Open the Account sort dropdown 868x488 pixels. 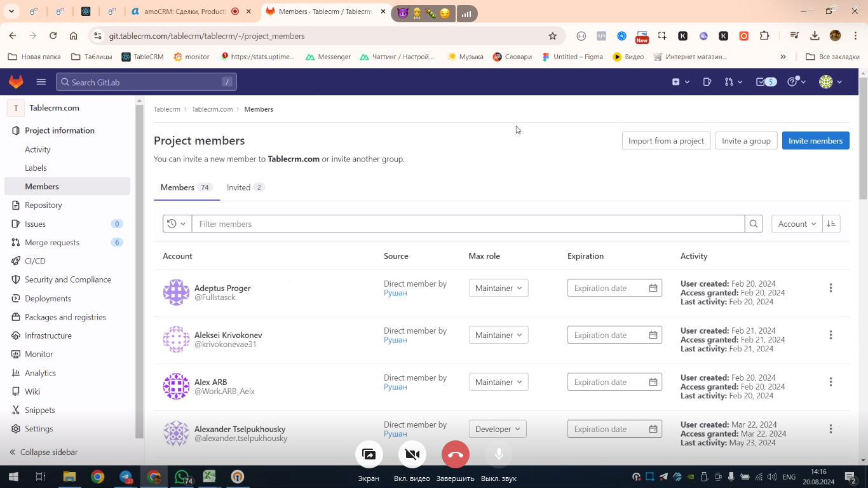(797, 224)
